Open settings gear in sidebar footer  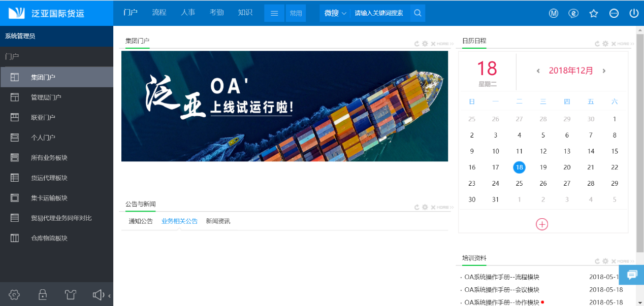14,294
